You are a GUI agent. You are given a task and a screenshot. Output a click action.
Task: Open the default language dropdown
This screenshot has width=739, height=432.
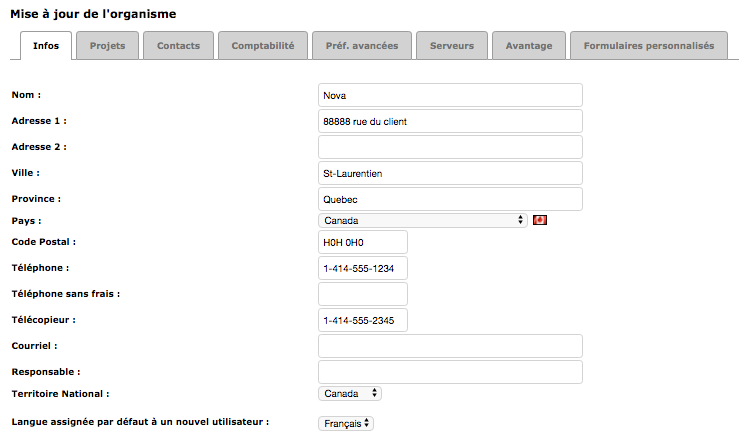pos(345,423)
